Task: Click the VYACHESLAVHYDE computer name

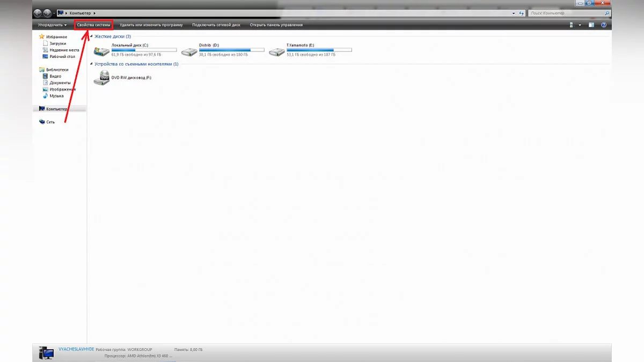Action: click(76, 349)
